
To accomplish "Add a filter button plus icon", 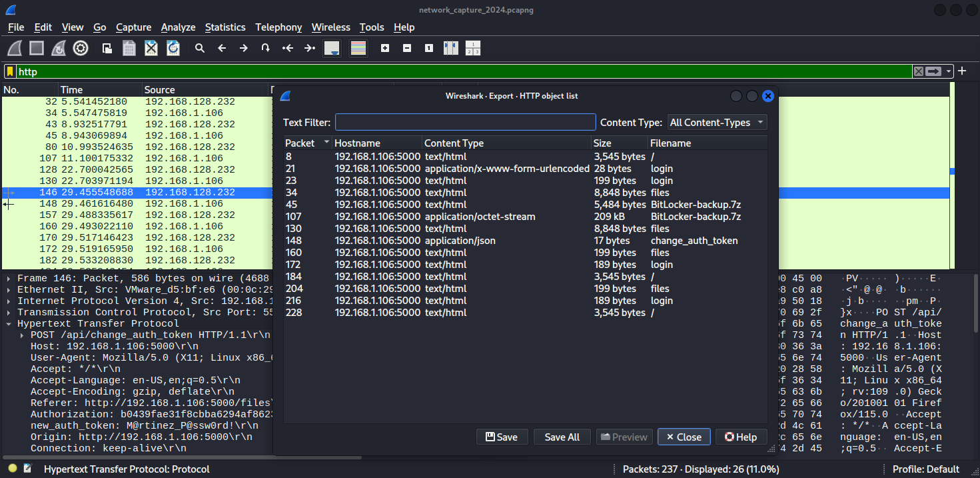I will pos(962,71).
